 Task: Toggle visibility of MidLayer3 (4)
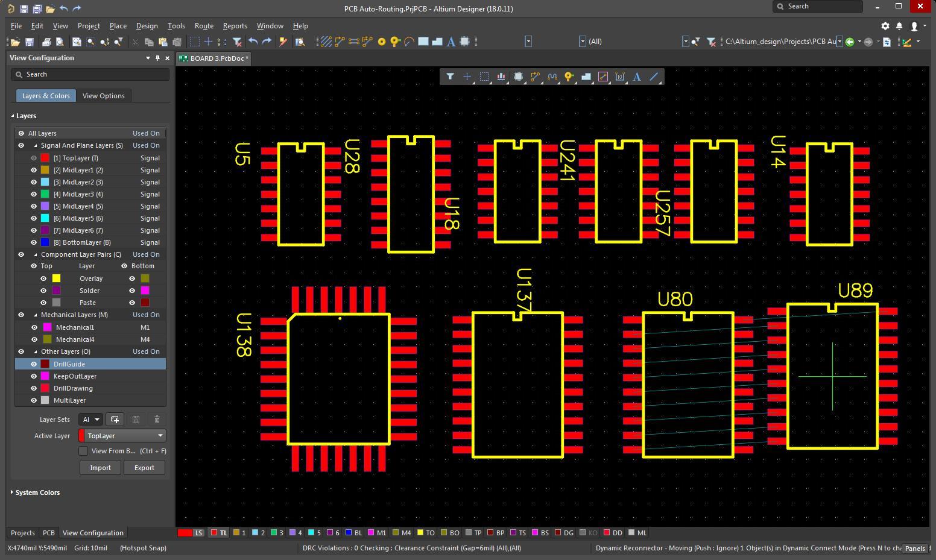pyautogui.click(x=34, y=194)
